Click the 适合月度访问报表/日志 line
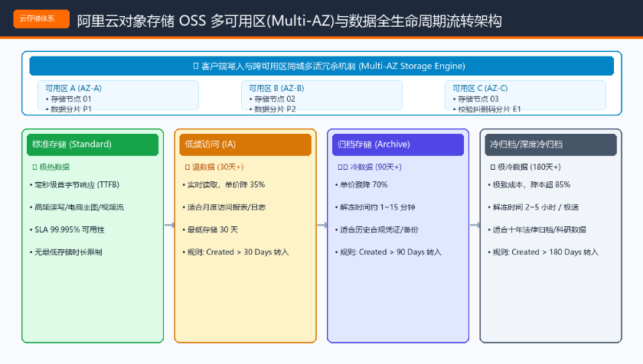 pyautogui.click(x=224, y=207)
